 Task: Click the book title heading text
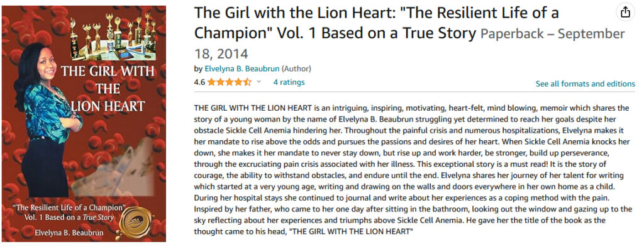point(376,23)
